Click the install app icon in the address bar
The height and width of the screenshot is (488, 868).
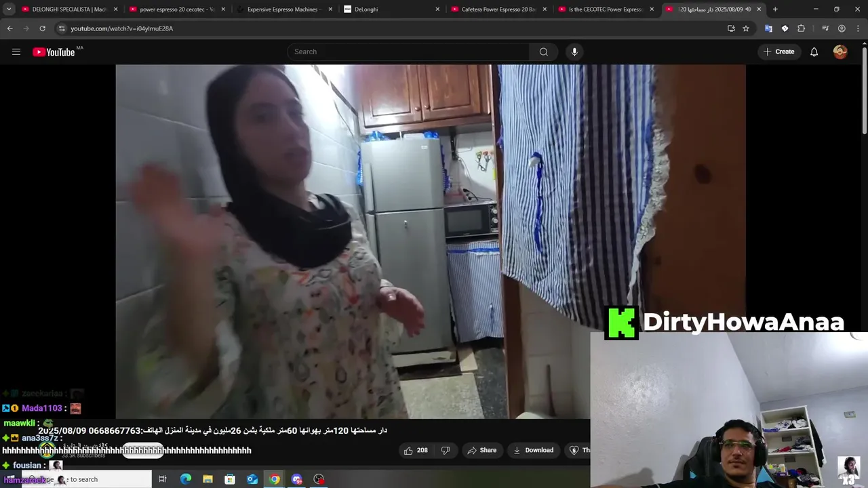click(731, 28)
